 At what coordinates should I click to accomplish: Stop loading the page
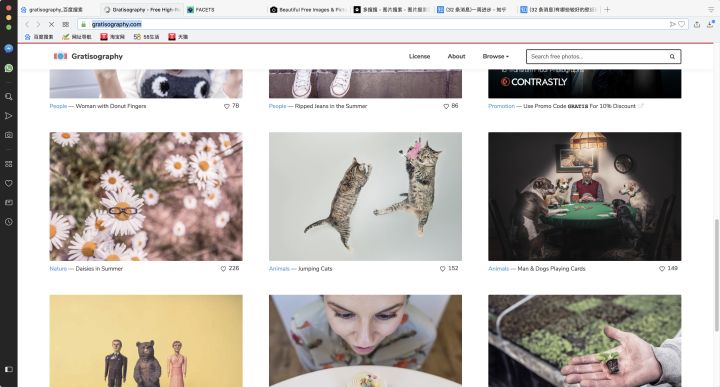pyautogui.click(x=51, y=24)
